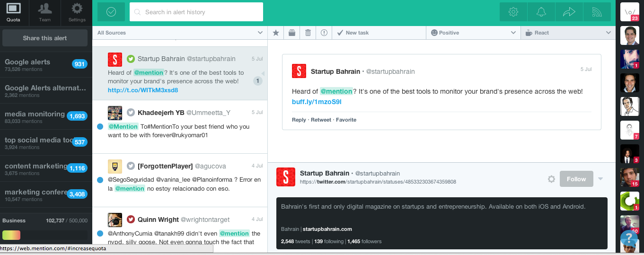Screen dimensions: 644x255
Task: Click Khadeejerh YB avatar thumbnail
Action: click(115, 113)
